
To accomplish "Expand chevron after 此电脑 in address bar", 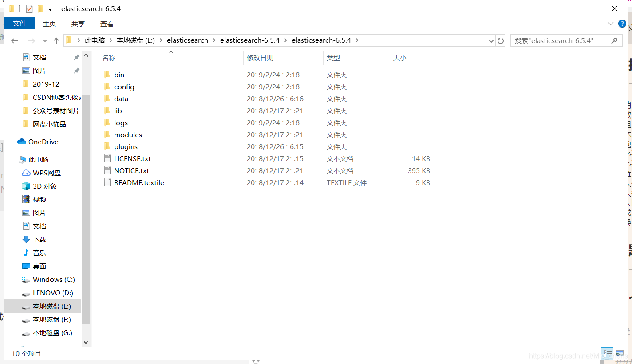I will 111,40.
